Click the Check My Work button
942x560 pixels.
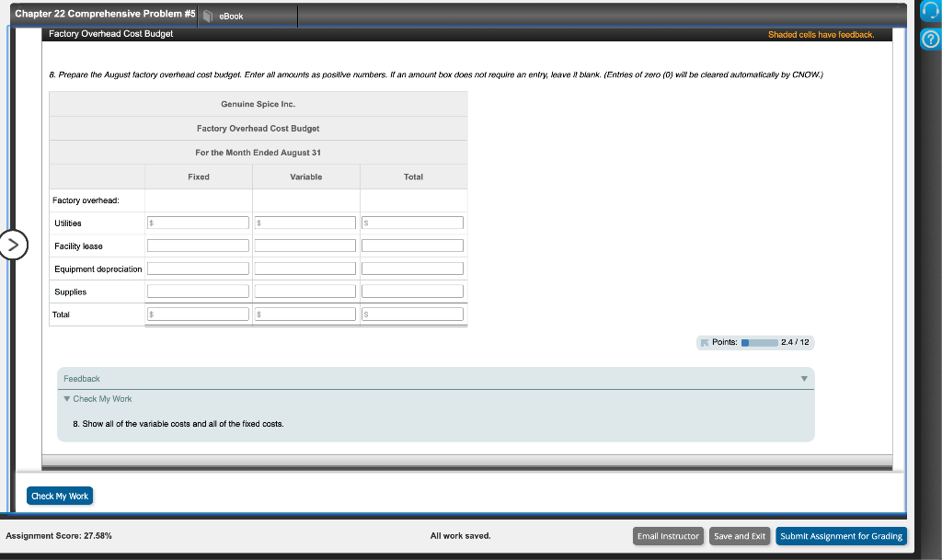[x=59, y=495]
